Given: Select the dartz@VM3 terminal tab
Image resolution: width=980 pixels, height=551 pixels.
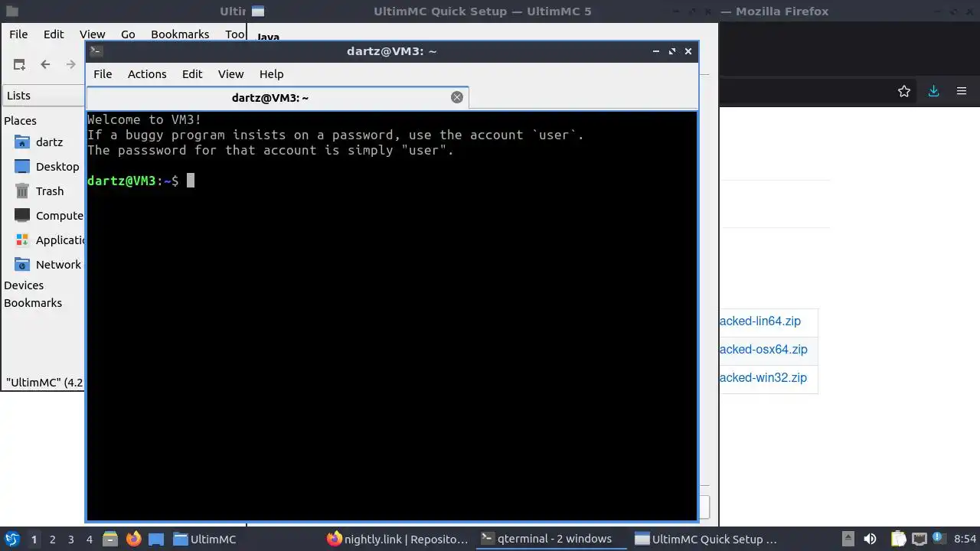Looking at the screenshot, I should coord(277,98).
